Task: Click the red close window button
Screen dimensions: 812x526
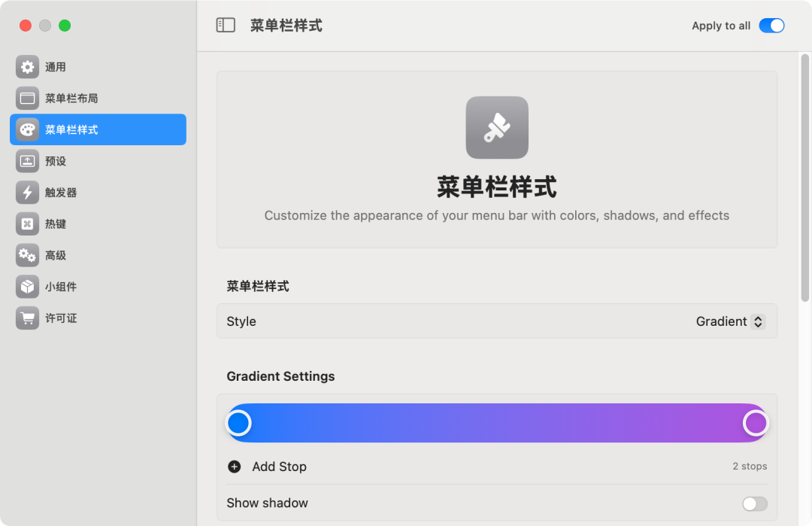Action: click(26, 26)
